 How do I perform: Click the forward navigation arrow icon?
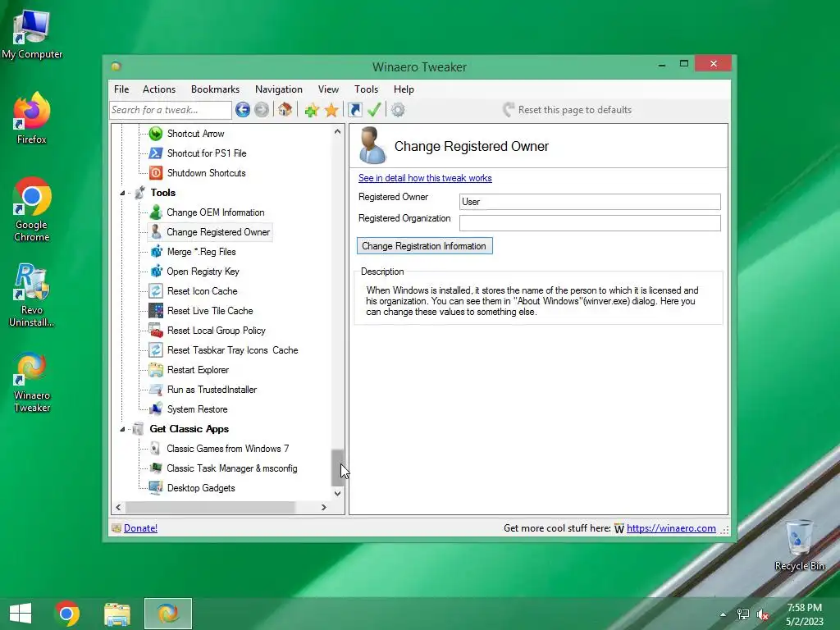click(x=262, y=110)
